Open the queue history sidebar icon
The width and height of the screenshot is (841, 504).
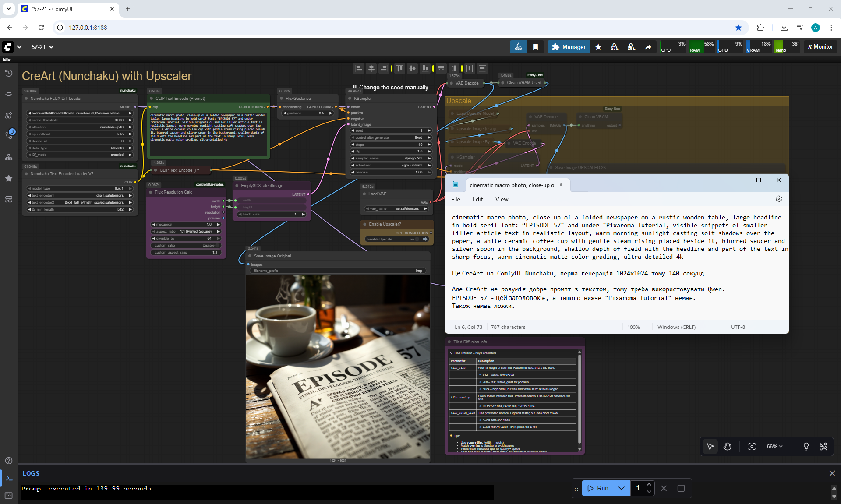click(8, 73)
